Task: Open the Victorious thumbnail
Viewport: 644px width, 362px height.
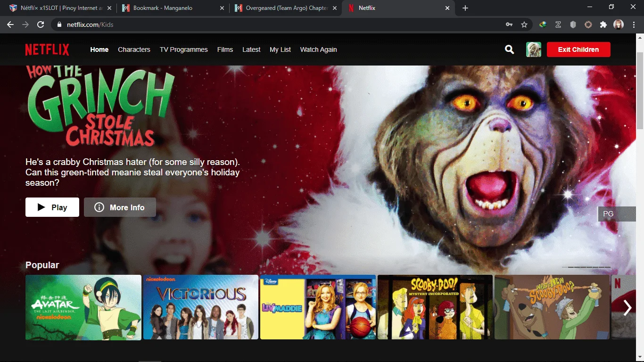Action: pyautogui.click(x=201, y=307)
